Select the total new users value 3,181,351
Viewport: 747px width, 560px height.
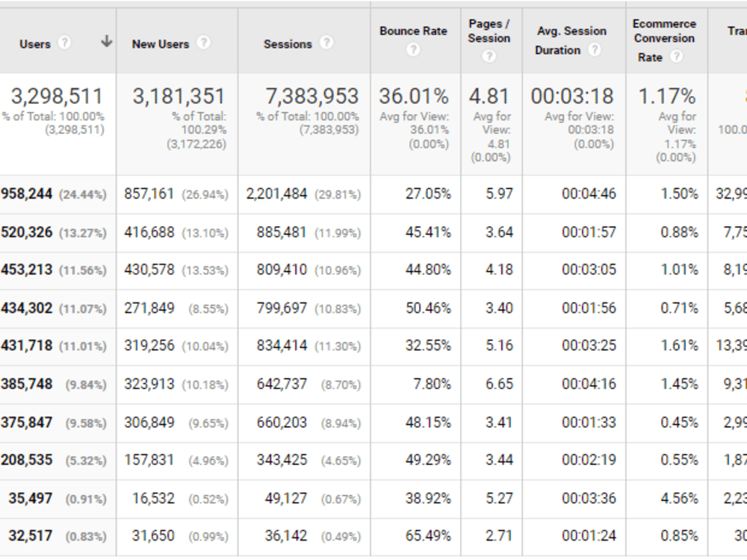tap(179, 96)
